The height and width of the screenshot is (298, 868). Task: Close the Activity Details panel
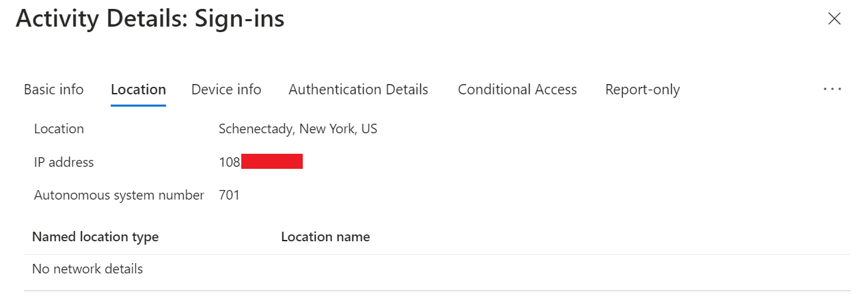pos(834,19)
